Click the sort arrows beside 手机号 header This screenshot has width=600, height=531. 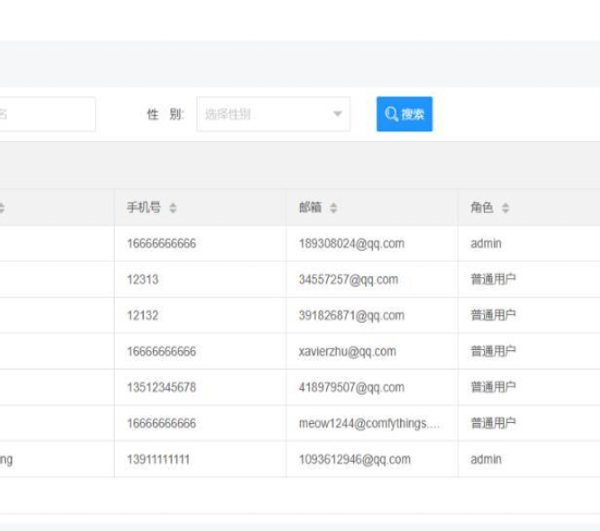point(173,208)
